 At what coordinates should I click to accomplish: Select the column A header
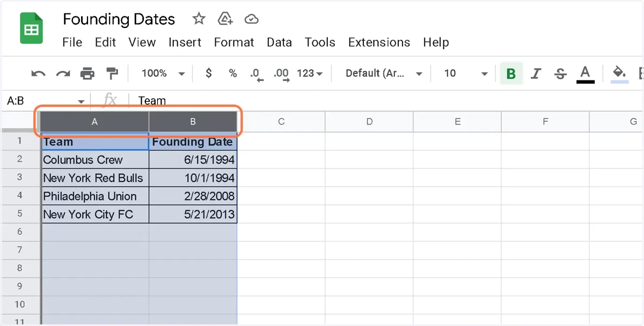(94, 122)
